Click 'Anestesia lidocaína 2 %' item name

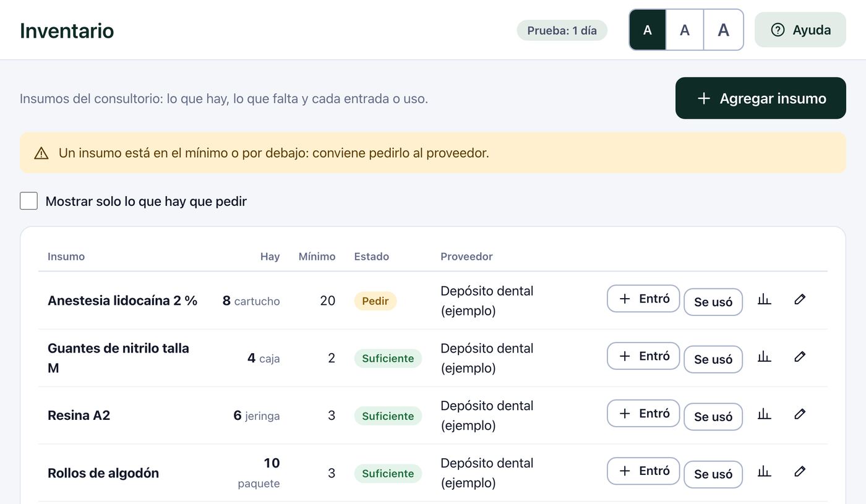(x=122, y=301)
